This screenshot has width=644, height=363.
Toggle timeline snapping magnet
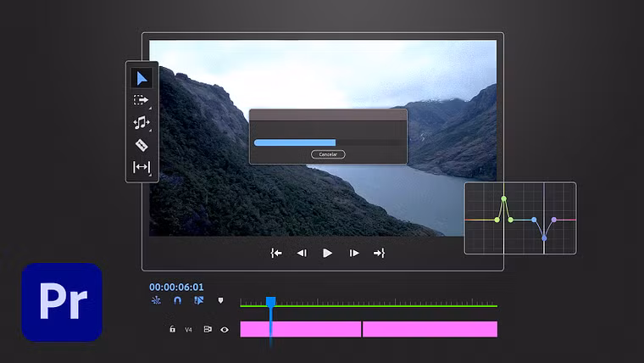pyautogui.click(x=177, y=300)
